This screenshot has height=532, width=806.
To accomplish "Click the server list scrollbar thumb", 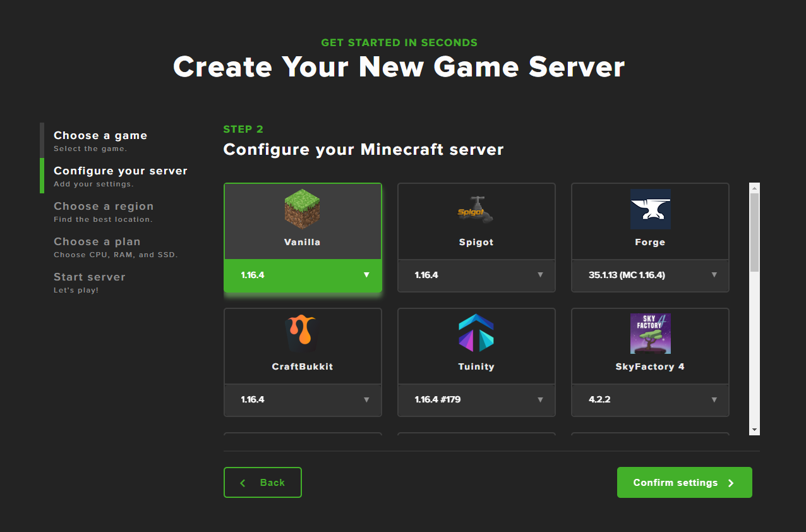I will [x=754, y=233].
